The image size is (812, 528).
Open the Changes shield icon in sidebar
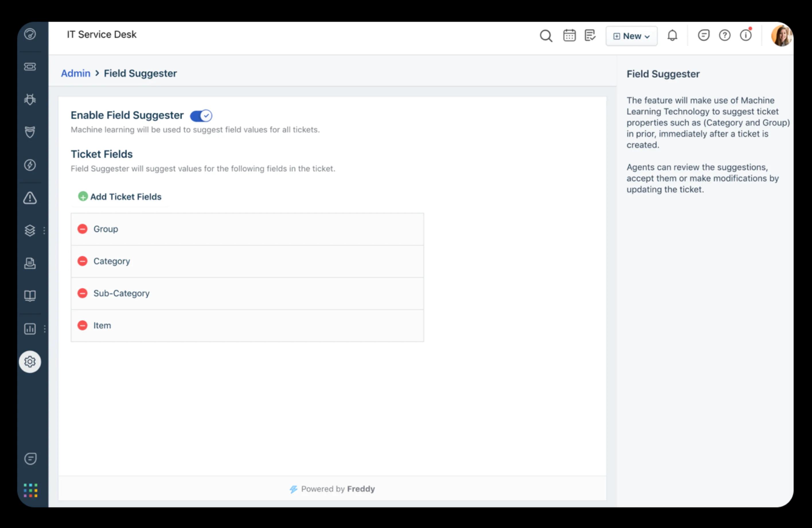tap(30, 132)
